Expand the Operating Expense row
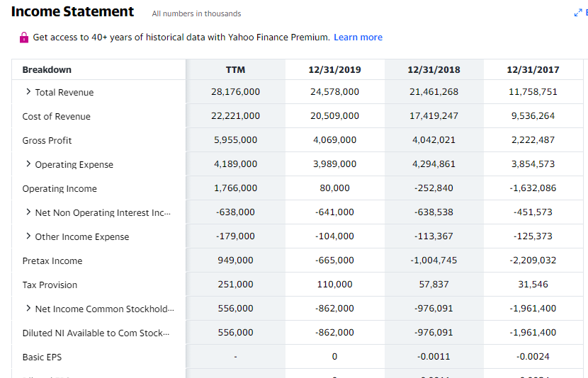This screenshot has width=588, height=378. point(28,164)
